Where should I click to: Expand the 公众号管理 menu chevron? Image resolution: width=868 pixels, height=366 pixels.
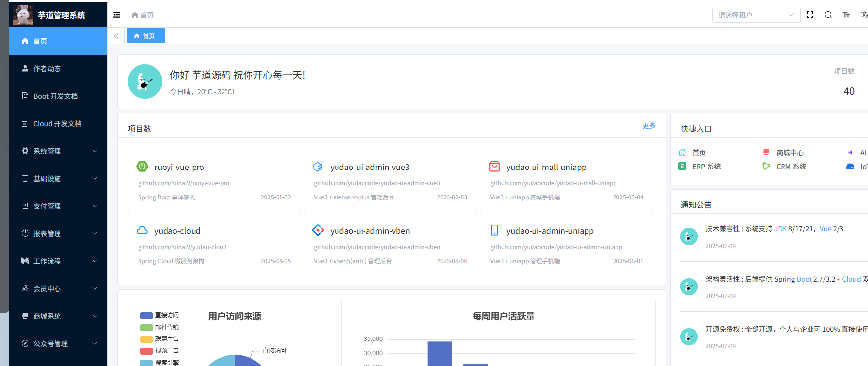(x=95, y=343)
